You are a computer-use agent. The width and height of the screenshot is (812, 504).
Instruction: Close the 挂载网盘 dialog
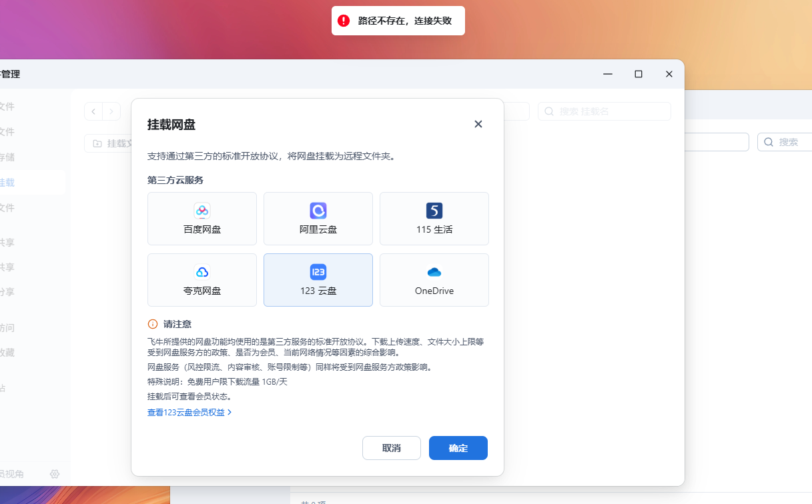(478, 124)
